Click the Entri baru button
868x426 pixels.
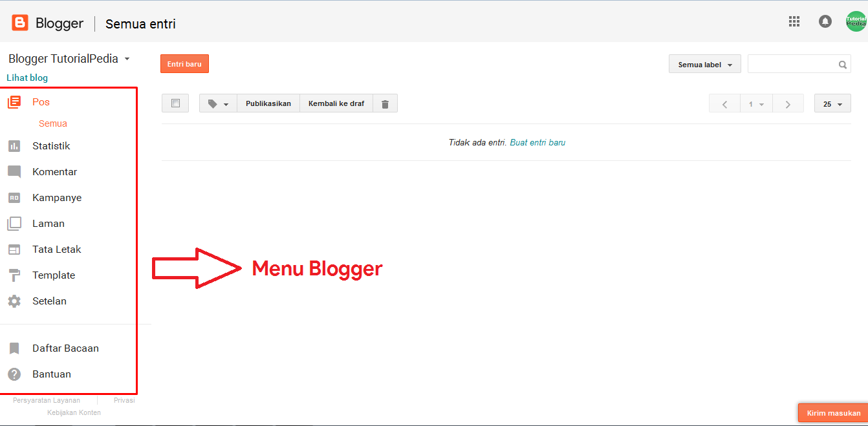(184, 64)
